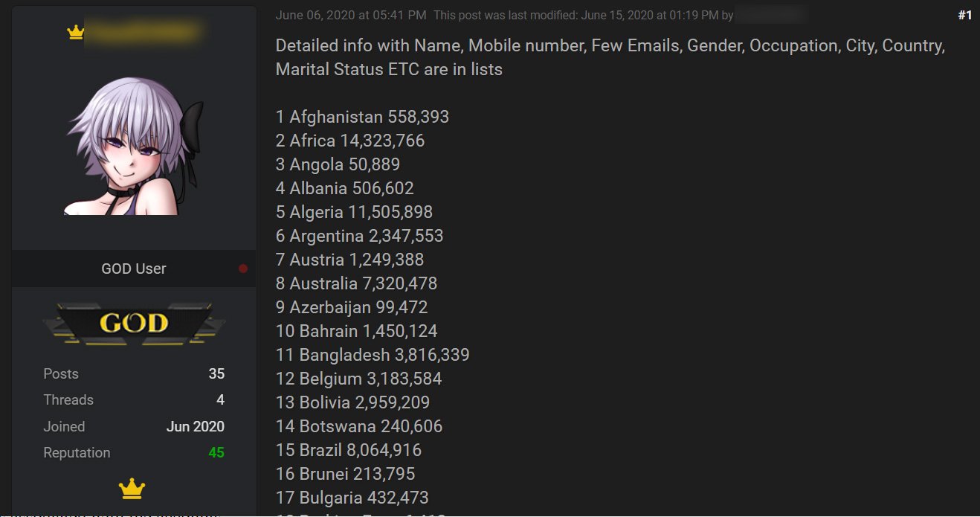This screenshot has height=517, width=980.
Task: Select the Brazil 8,064,916 line
Action: click(348, 449)
